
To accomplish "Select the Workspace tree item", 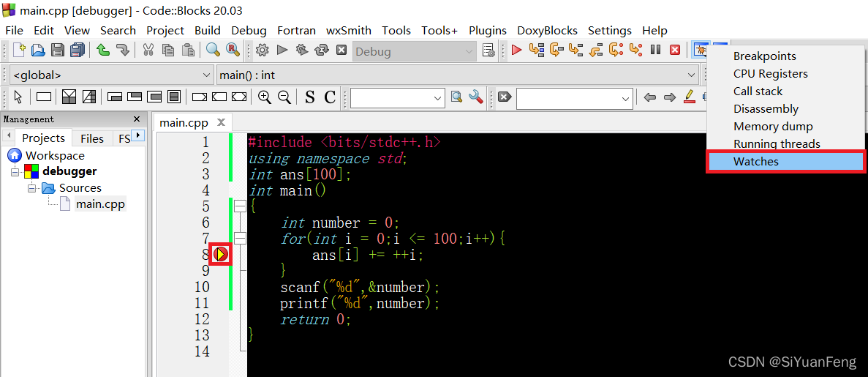I will coord(55,156).
